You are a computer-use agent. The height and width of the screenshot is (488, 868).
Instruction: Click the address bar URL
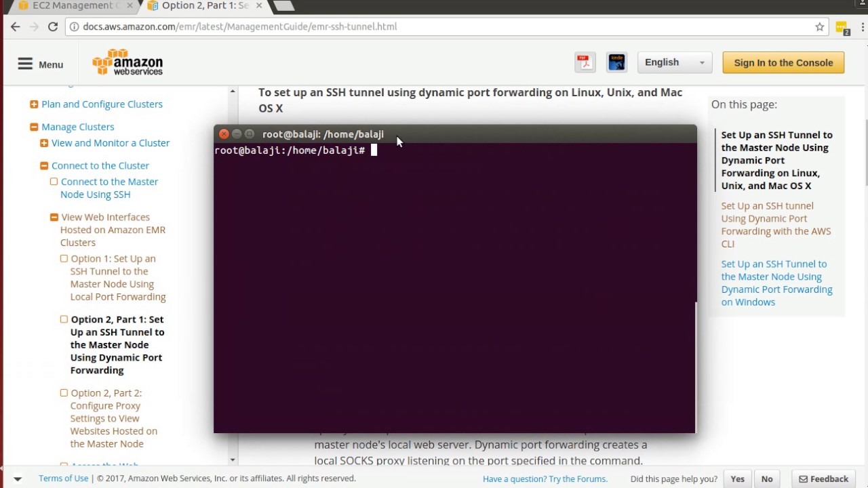click(x=240, y=27)
